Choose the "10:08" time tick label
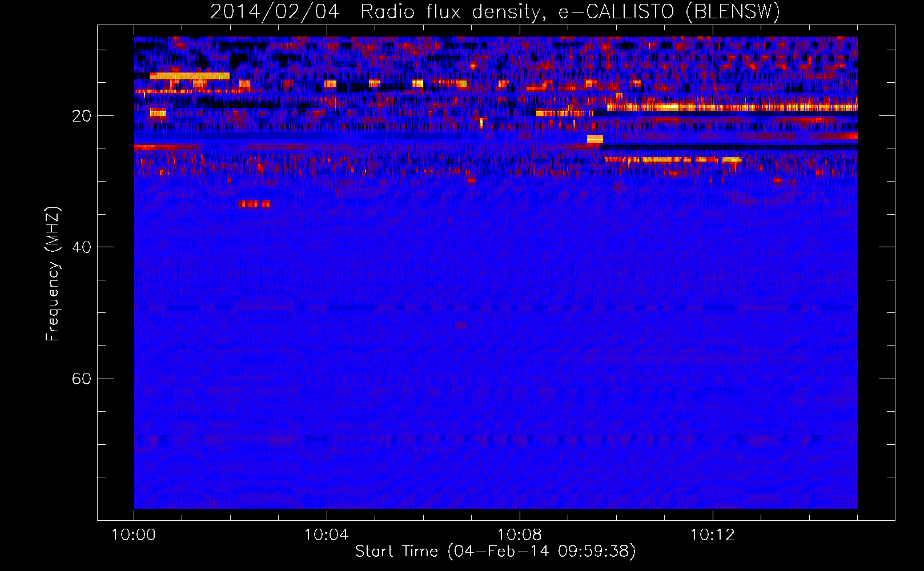 520,535
